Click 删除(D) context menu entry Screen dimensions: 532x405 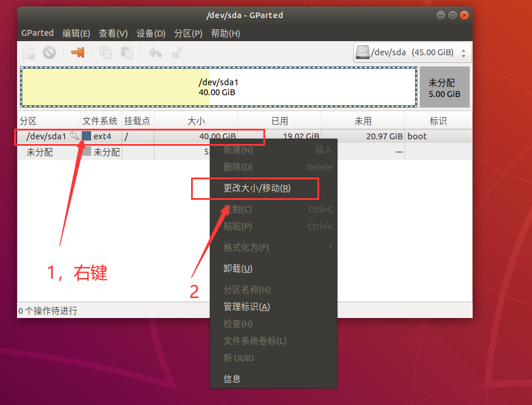pyautogui.click(x=274, y=167)
